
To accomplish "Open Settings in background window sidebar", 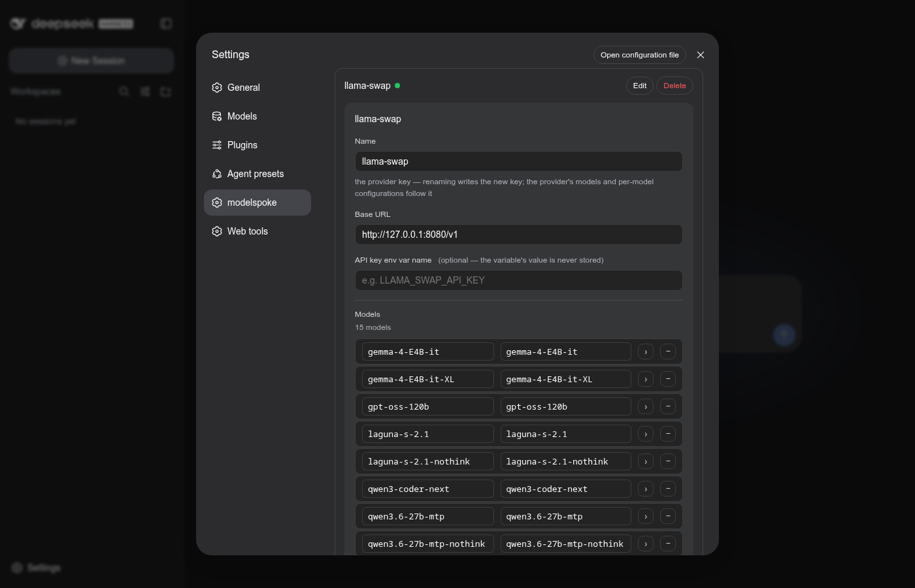I will (x=37, y=568).
